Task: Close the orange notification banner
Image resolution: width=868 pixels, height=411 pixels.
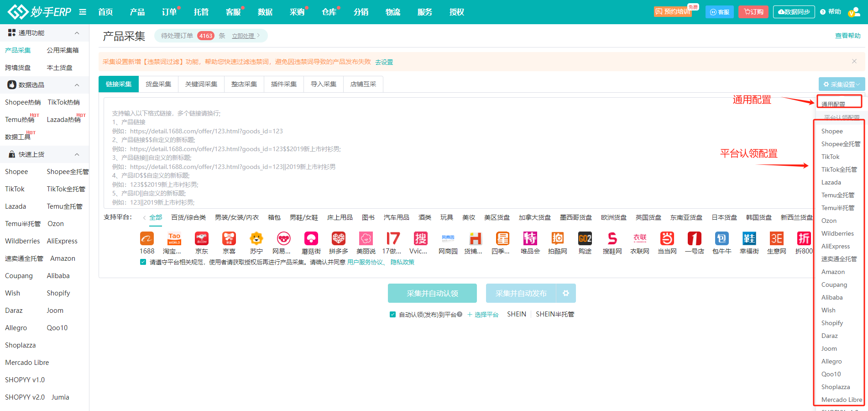Action: (x=854, y=61)
